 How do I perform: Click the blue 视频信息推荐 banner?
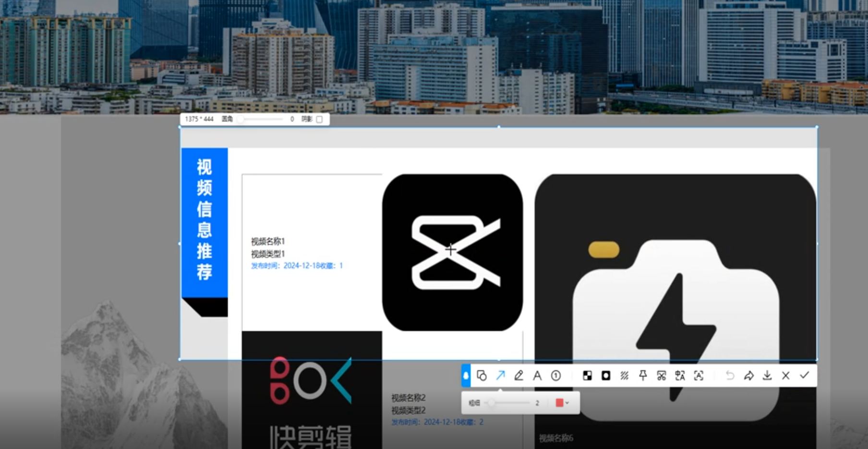tap(205, 223)
